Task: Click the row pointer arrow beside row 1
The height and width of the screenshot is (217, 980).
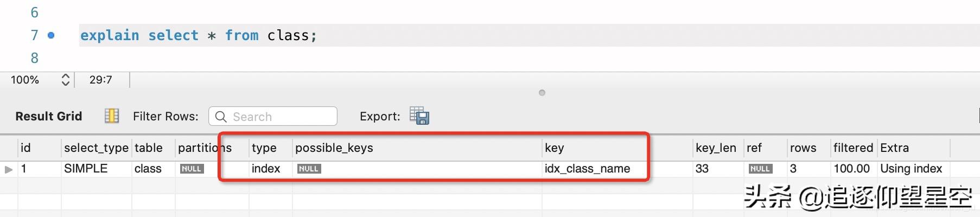Action: click(x=9, y=169)
